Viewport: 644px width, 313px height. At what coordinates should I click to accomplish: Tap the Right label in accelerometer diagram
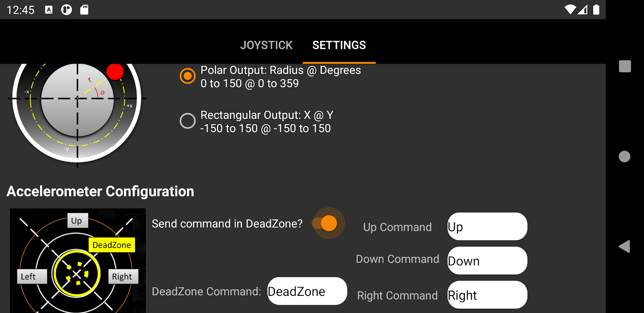click(122, 277)
